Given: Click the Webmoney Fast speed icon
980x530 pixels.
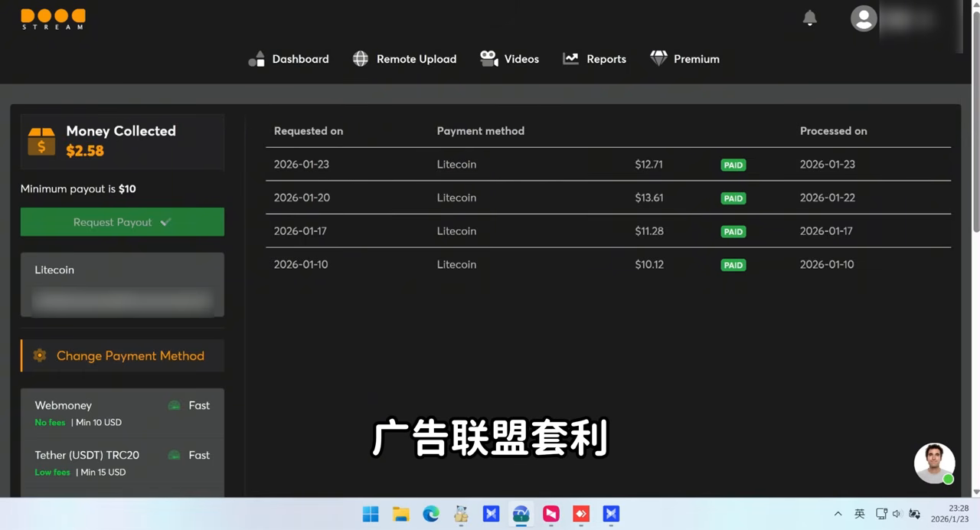Looking at the screenshot, I should coord(175,405).
